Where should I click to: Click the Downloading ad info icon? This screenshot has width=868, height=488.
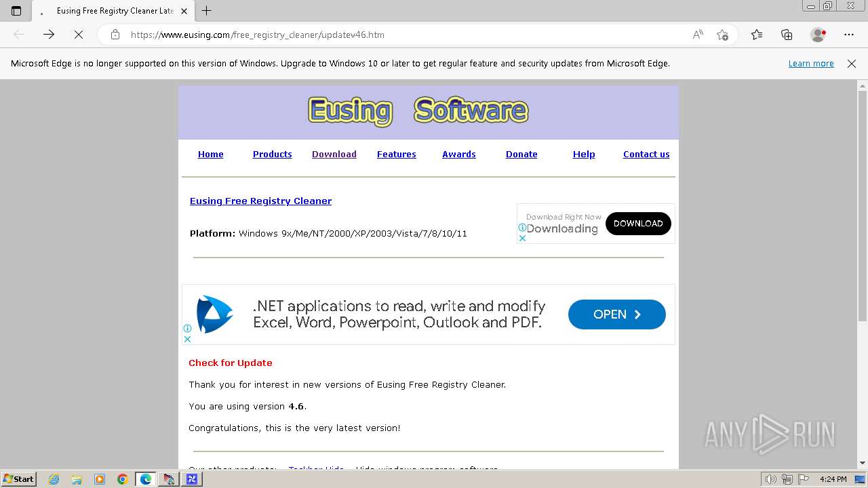pos(522,228)
